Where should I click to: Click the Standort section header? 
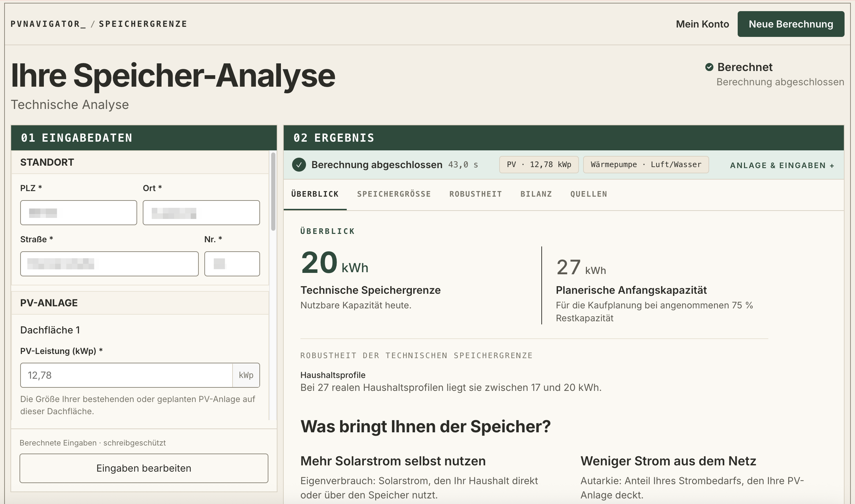140,162
